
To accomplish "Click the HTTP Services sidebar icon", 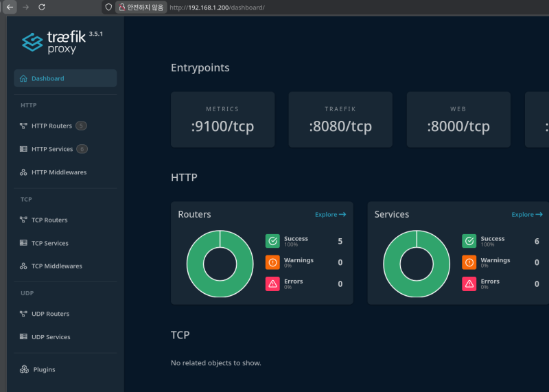I will 23,149.
